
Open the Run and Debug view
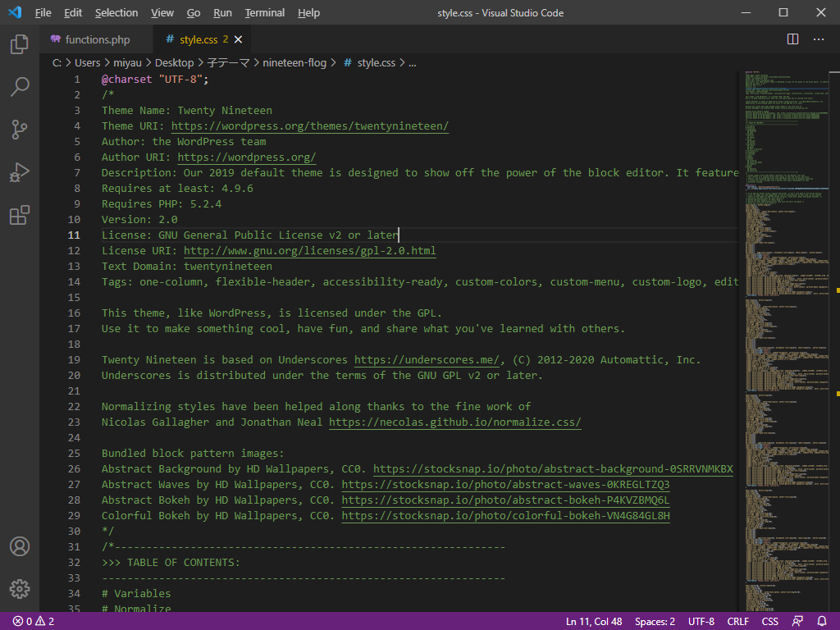tap(20, 172)
